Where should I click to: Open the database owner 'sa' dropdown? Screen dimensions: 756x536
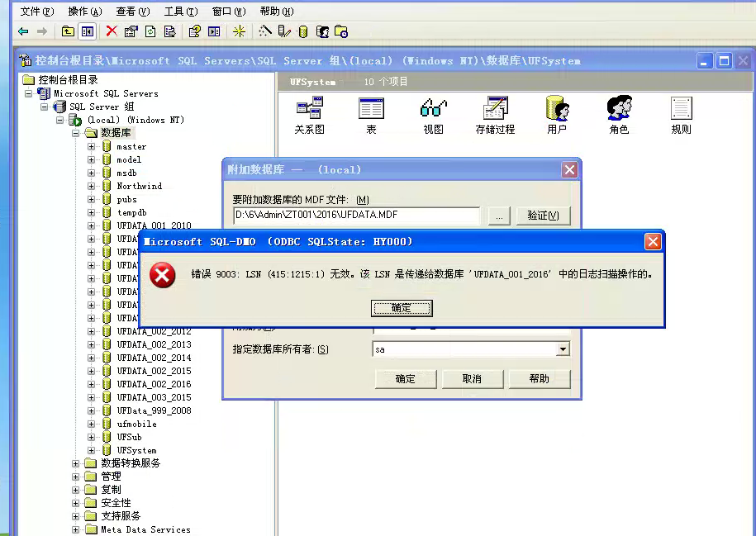point(563,349)
